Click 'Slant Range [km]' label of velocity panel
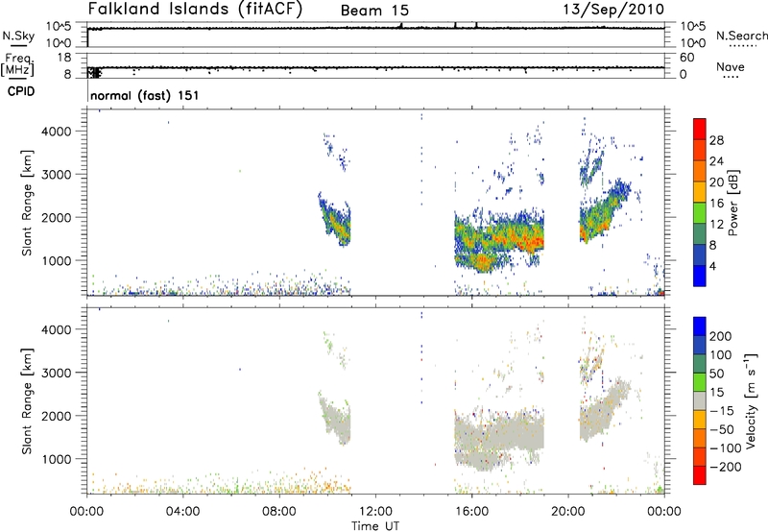This screenshot has height=532, width=768. 27,401
